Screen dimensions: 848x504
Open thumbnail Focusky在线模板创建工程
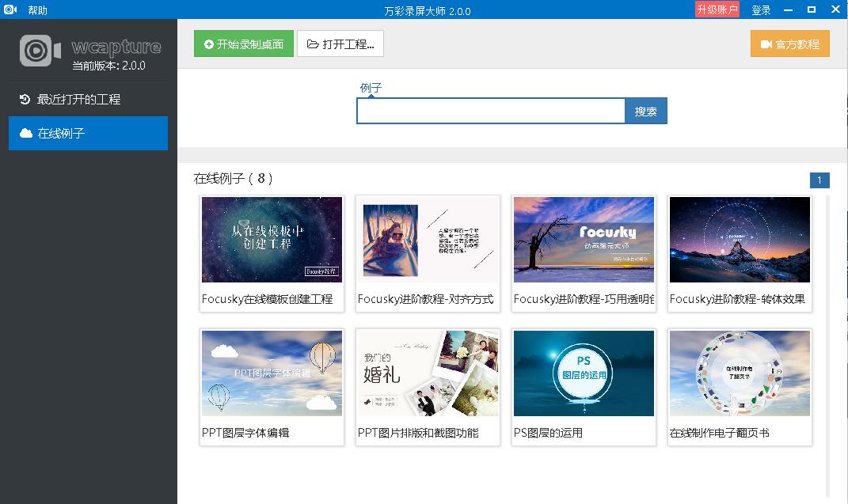pyautogui.click(x=272, y=239)
